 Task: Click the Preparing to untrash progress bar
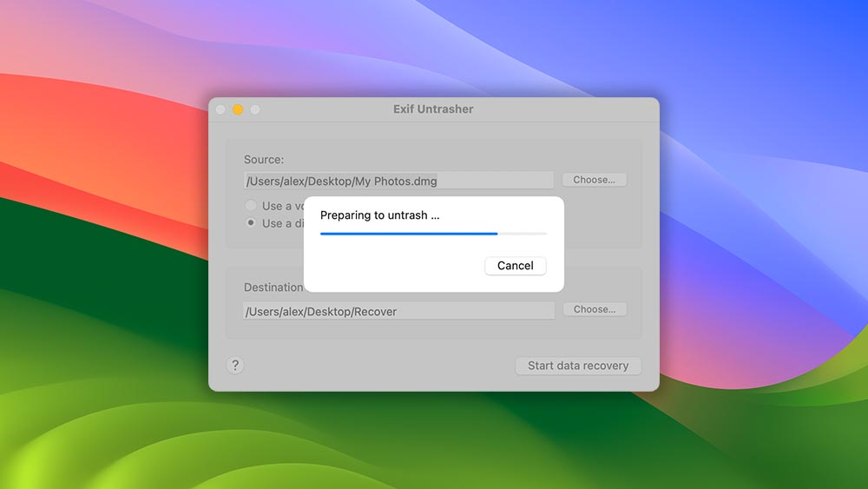pos(433,234)
